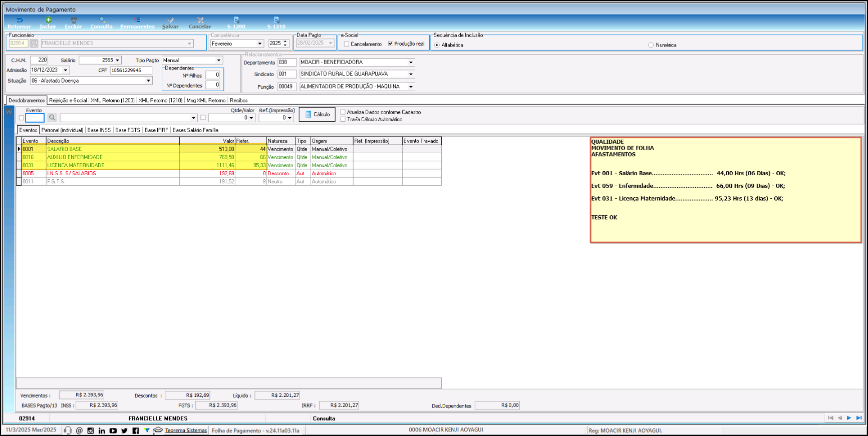Viewport: 868px width, 436px height.
Task: Select the SALARIO BASE row
Action: [229, 149]
